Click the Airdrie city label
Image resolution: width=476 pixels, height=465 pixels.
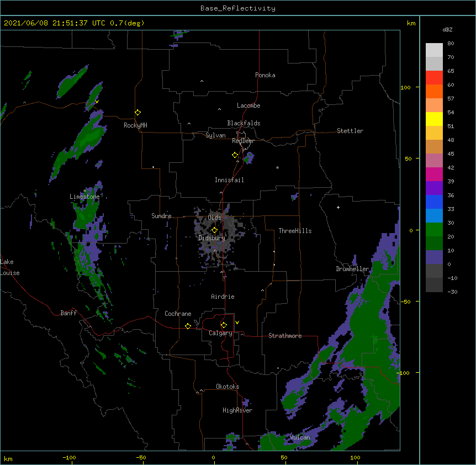coord(223,297)
